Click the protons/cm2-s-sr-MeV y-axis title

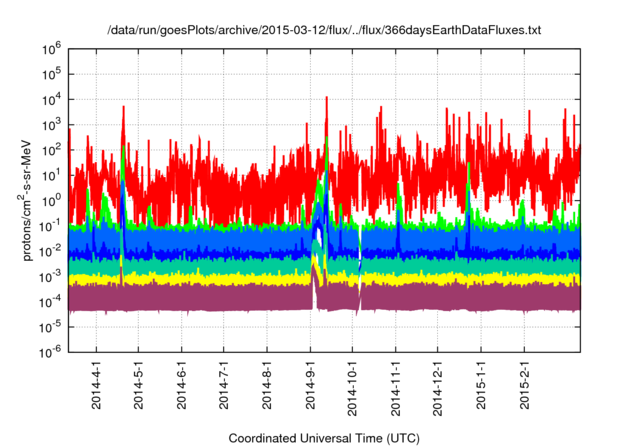point(26,201)
